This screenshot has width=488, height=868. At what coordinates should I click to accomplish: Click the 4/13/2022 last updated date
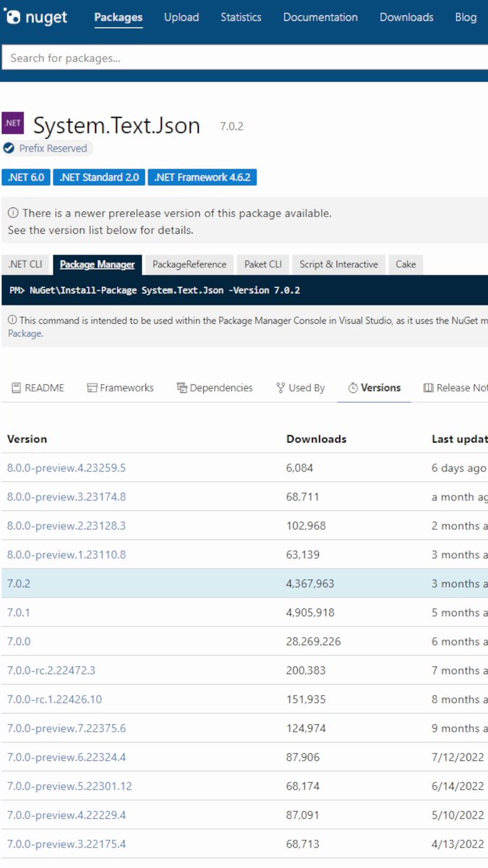click(458, 844)
